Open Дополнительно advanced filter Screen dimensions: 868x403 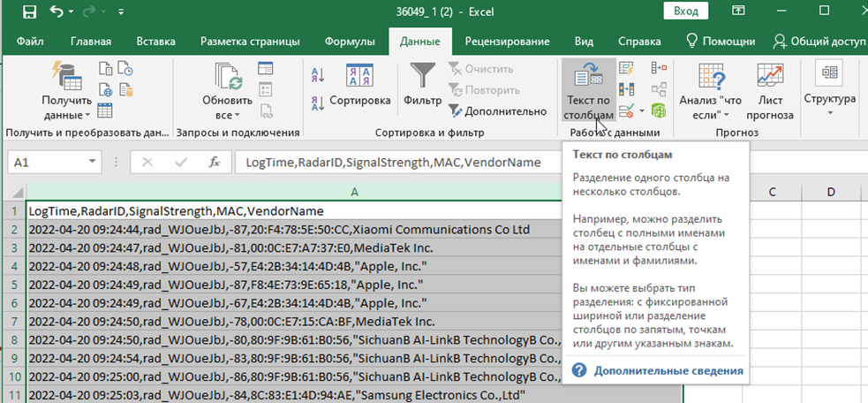[x=497, y=110]
